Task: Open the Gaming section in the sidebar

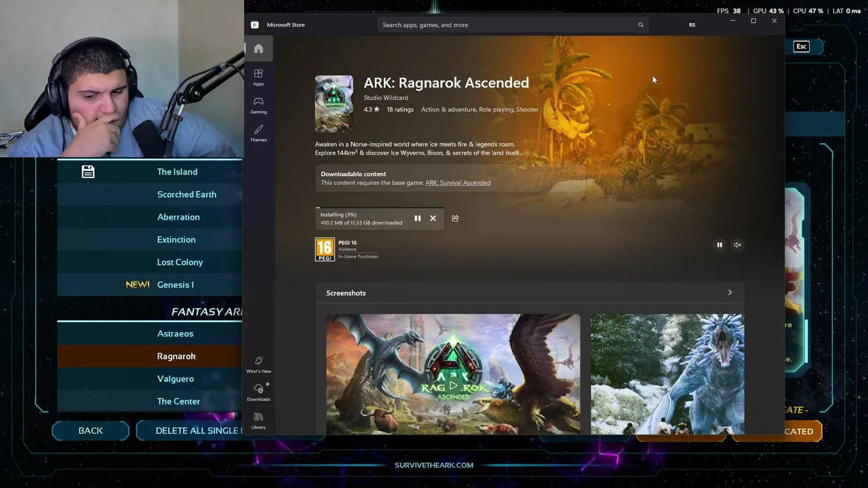Action: click(x=258, y=105)
